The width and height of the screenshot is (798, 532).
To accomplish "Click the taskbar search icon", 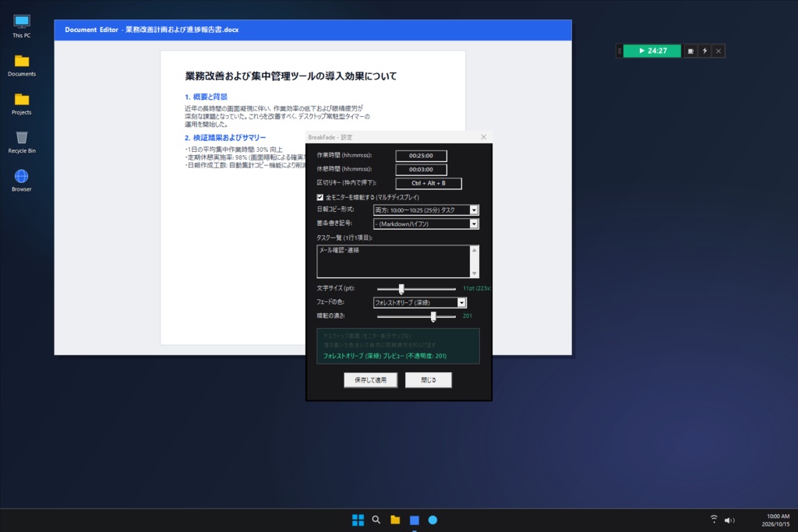I will [x=376, y=520].
